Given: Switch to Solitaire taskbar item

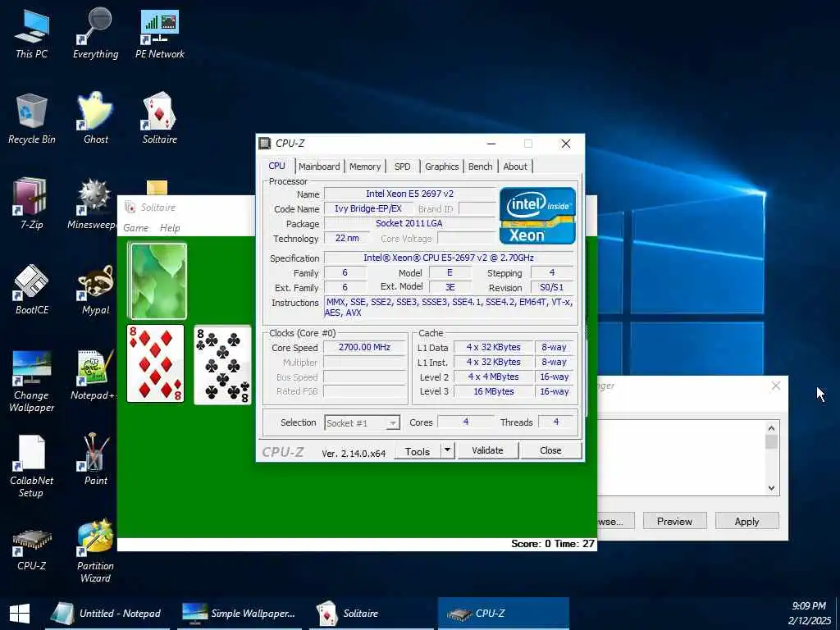Looking at the screenshot, I should tap(372, 614).
